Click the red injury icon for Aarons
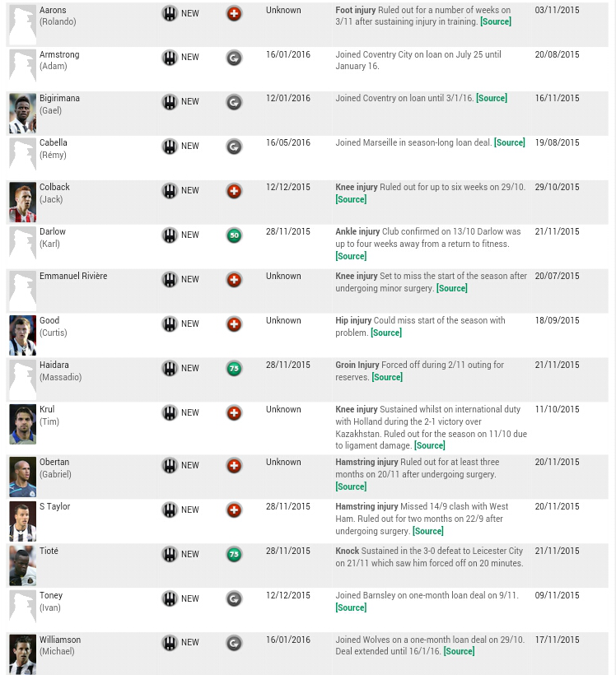616x675 pixels. (234, 14)
